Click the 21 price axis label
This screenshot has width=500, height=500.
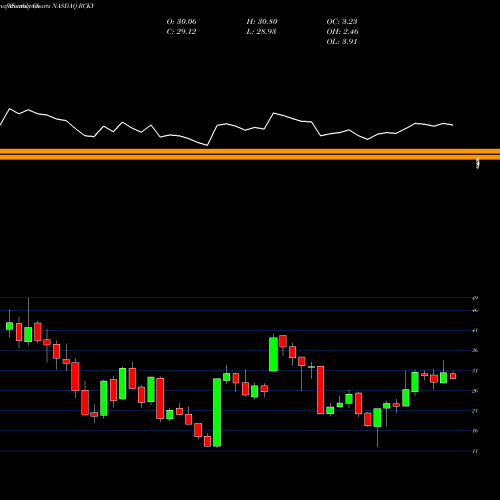pos(475,411)
